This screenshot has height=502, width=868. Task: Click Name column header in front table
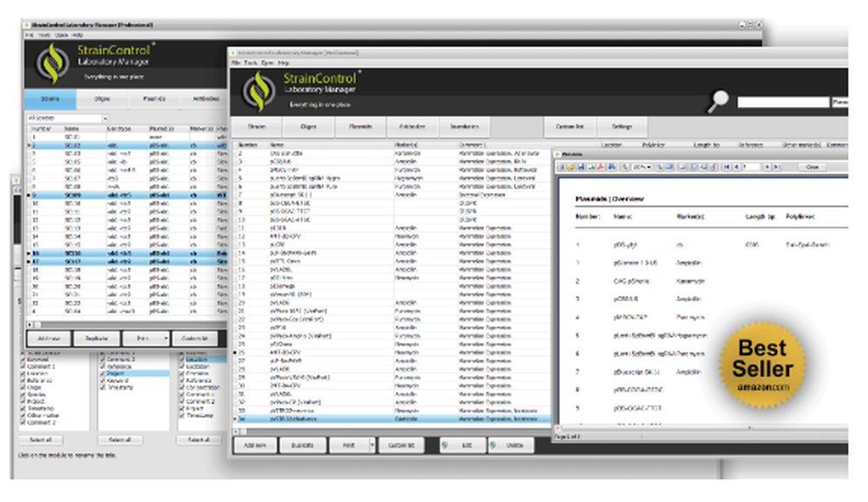277,145
